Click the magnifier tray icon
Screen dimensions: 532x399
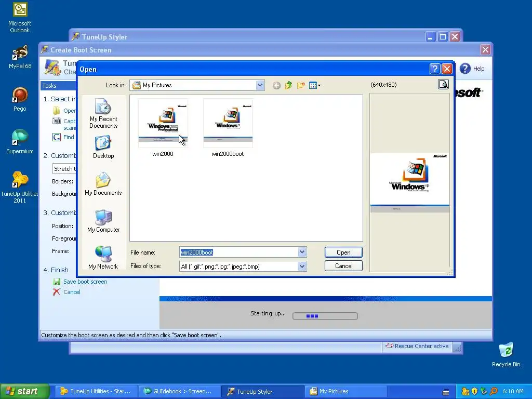494,392
